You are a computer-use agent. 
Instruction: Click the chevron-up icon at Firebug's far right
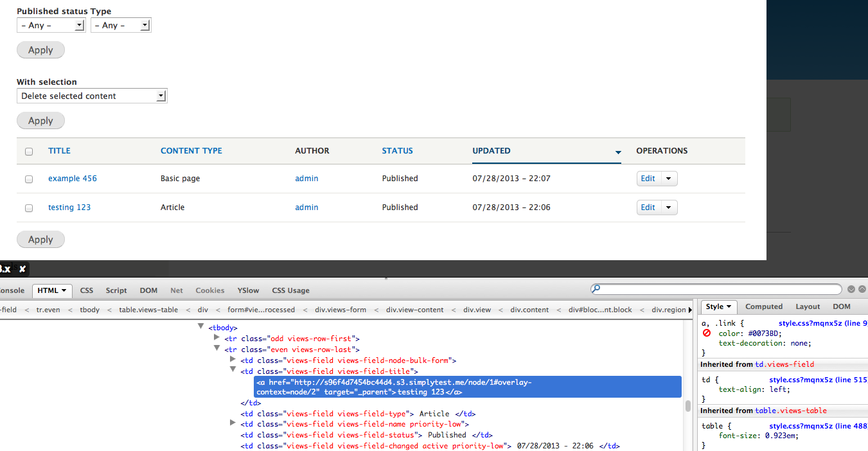pyautogui.click(x=863, y=288)
